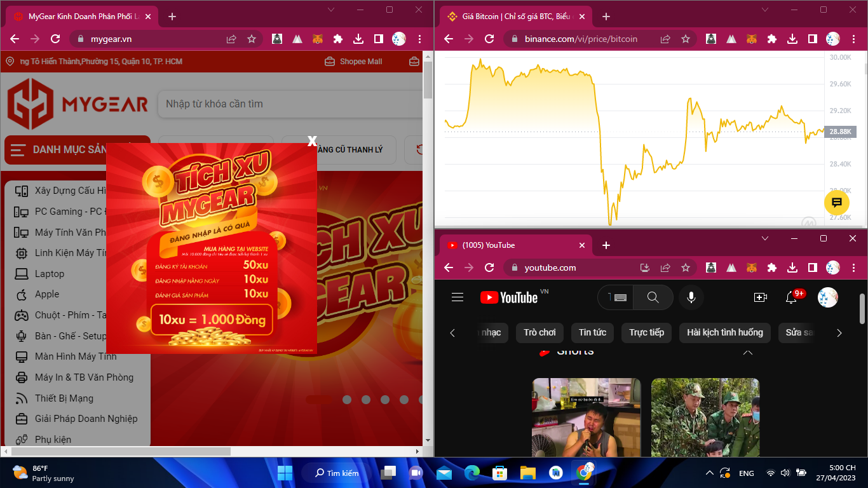Select the Tin tức filter chip
Viewport: 868px width, 488px height.
tap(592, 332)
